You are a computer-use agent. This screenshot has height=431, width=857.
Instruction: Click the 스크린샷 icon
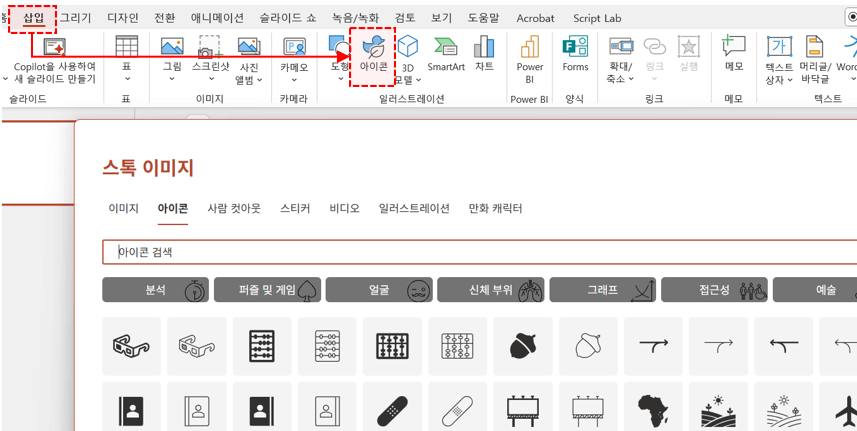[x=210, y=46]
